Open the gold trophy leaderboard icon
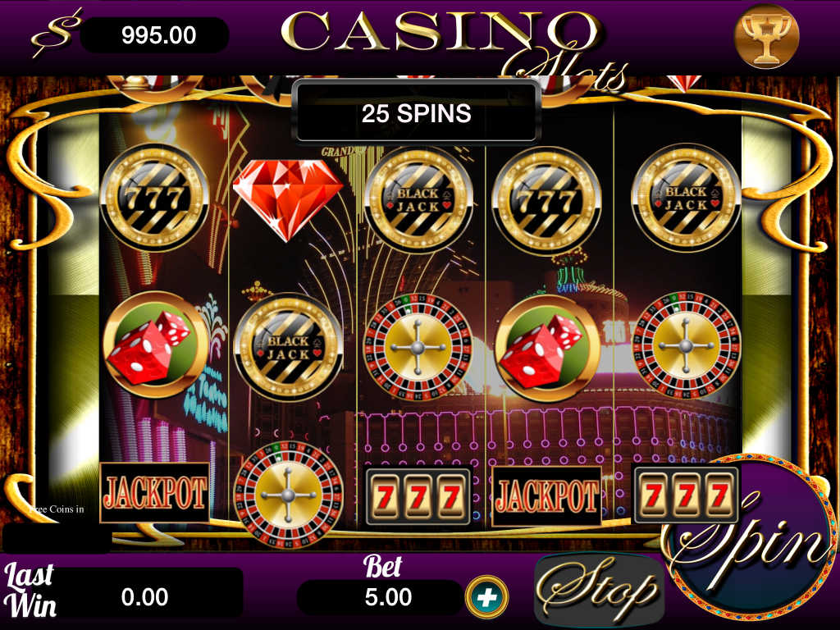Screen dimensions: 840x630 (766, 36)
